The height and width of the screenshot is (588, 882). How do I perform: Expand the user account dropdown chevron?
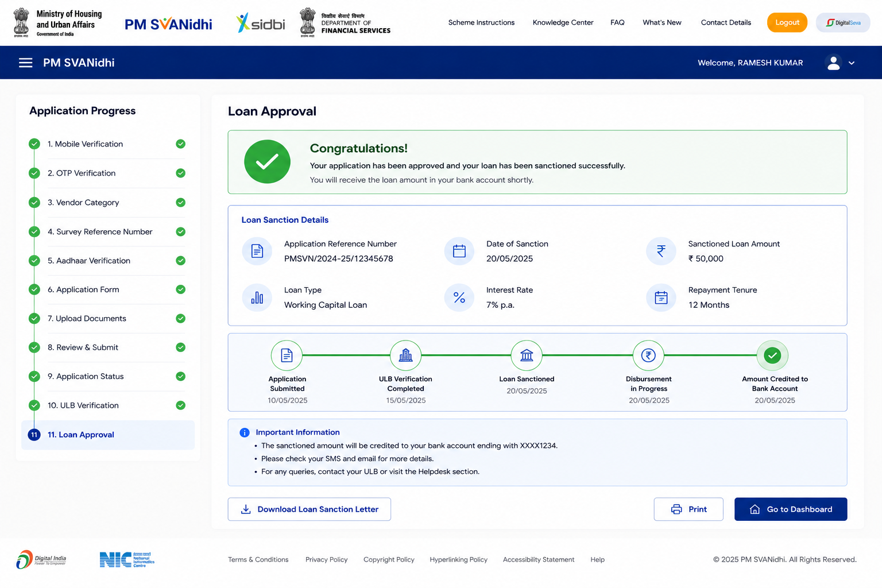[x=852, y=63]
